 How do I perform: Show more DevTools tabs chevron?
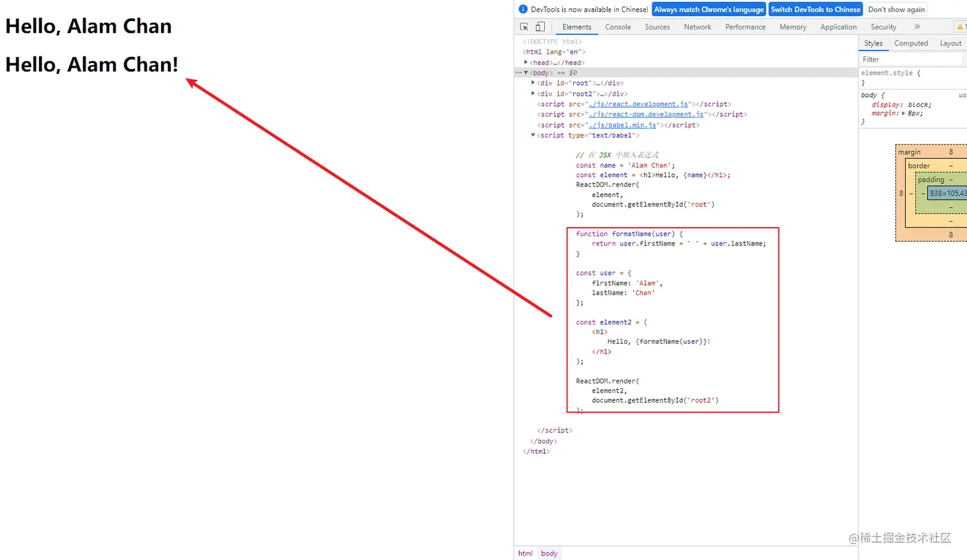click(x=917, y=27)
